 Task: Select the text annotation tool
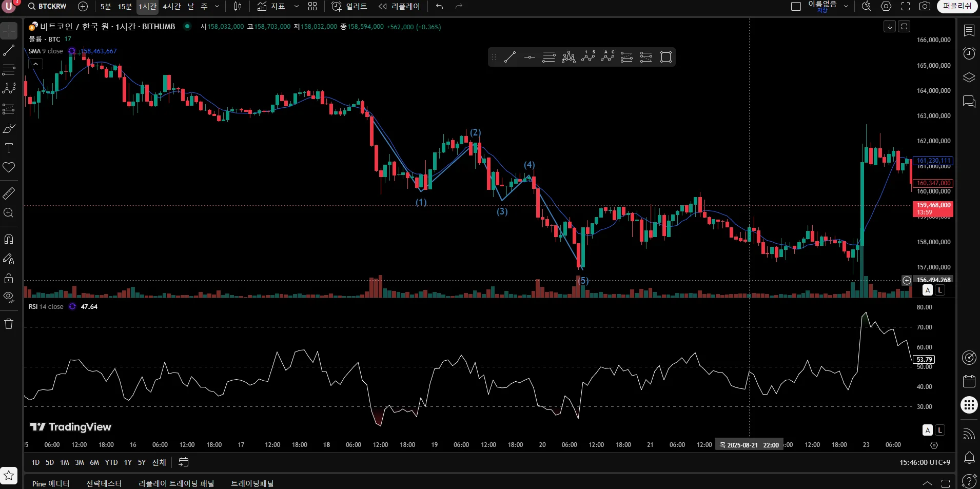(x=9, y=148)
